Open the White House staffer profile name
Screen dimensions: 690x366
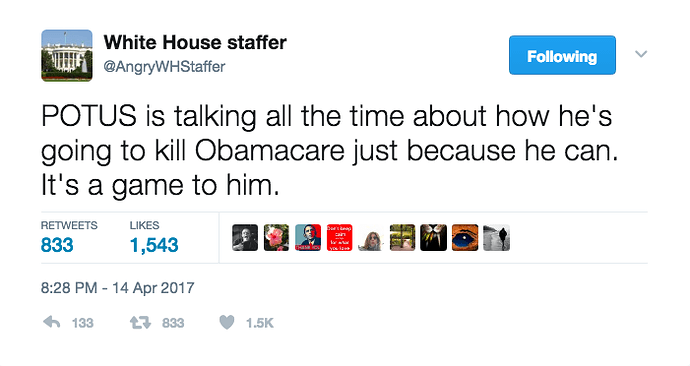click(x=195, y=43)
